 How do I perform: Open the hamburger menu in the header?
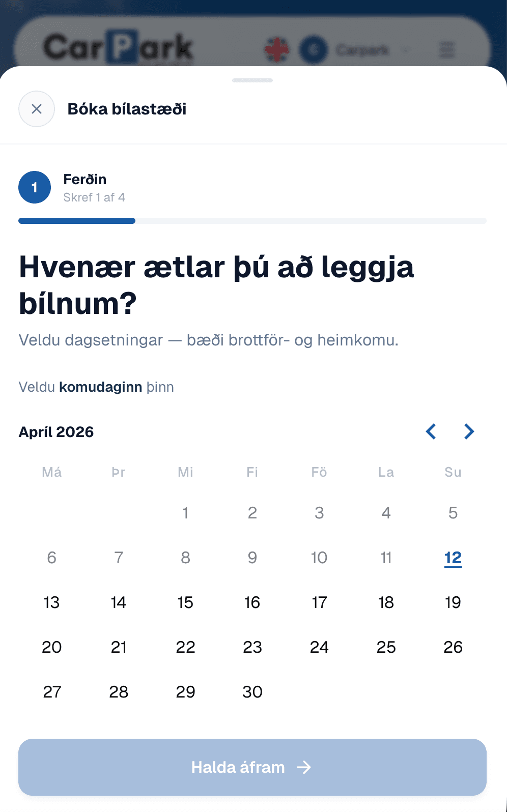click(446, 49)
